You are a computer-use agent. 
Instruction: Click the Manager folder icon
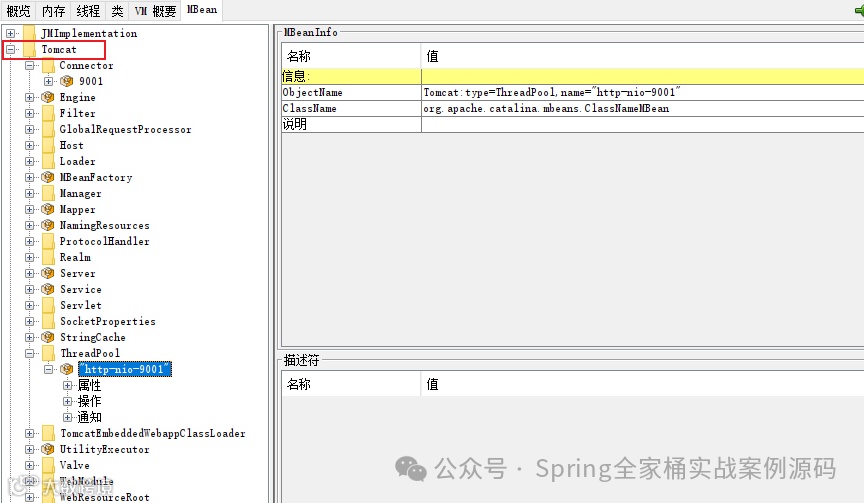(48, 193)
